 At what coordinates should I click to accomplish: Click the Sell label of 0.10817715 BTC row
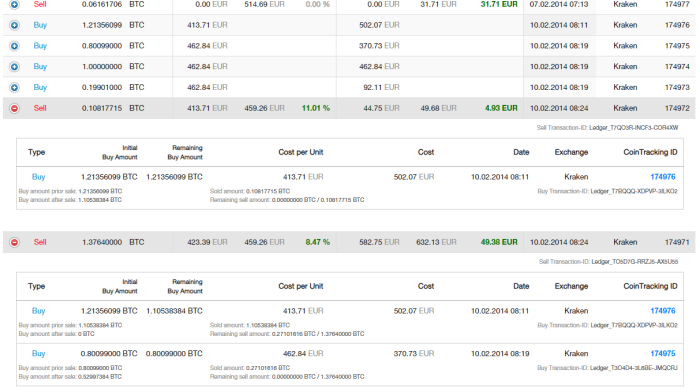[x=40, y=108]
